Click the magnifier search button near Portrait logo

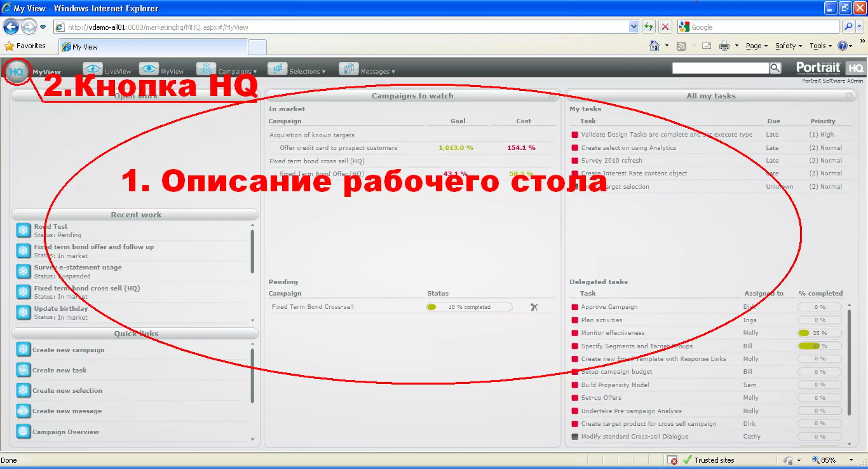point(775,68)
